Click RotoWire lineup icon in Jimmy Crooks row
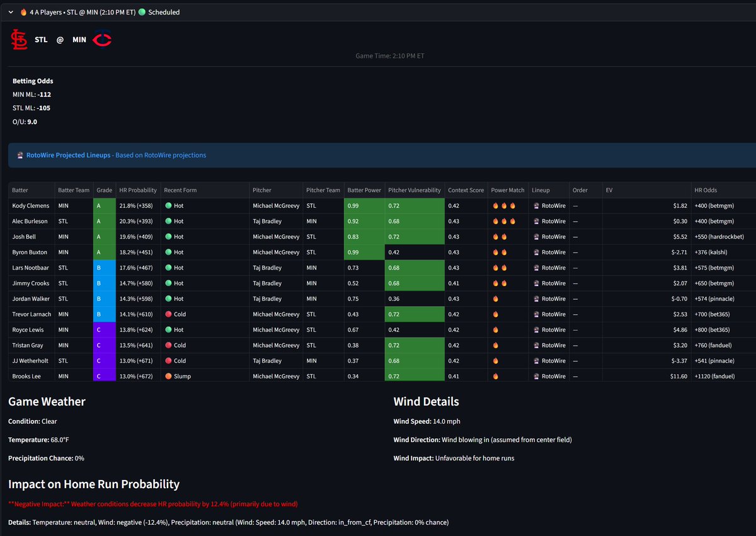The image size is (756, 536). (537, 283)
